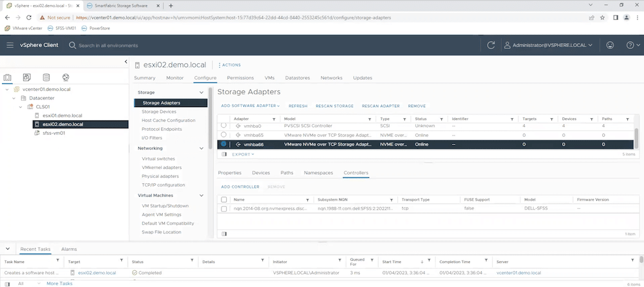Click the Rescan Adapter button
644x287 pixels.
[381, 106]
